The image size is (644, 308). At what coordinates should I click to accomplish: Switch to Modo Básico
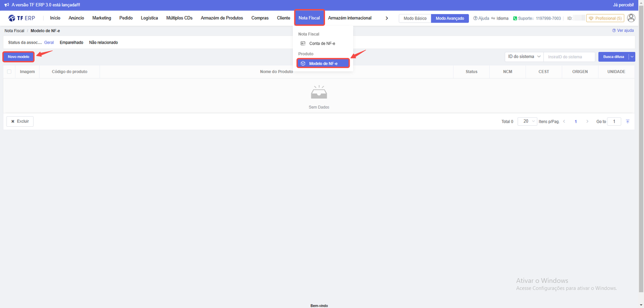click(415, 18)
